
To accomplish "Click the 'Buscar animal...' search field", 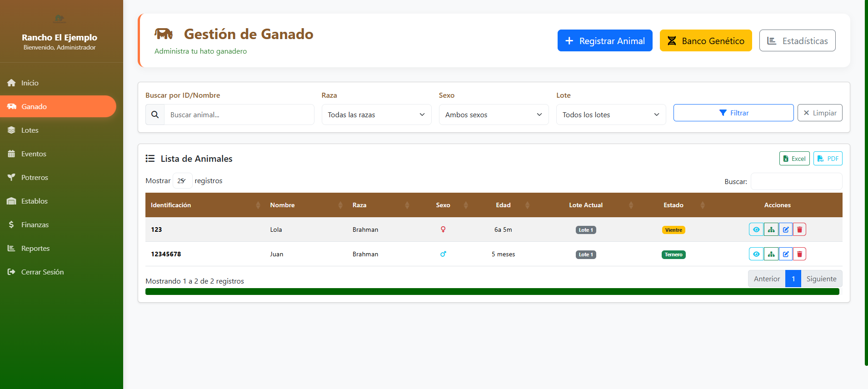I will pos(239,115).
